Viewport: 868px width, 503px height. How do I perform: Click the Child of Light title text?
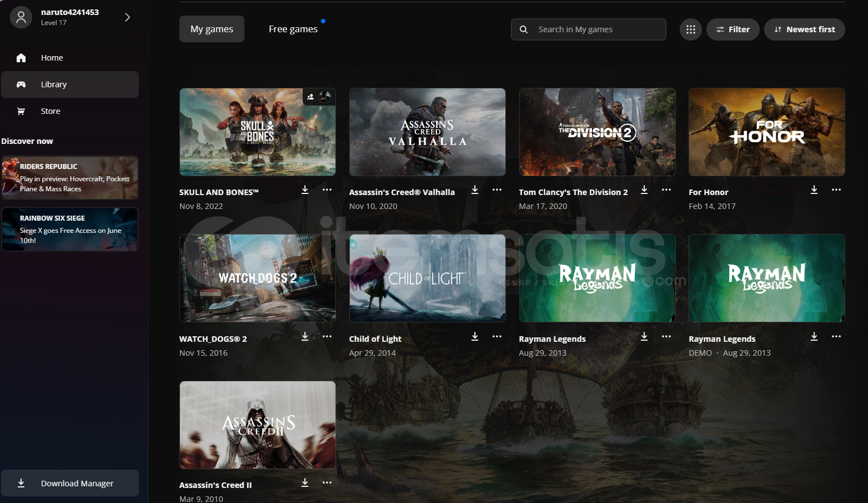(375, 339)
